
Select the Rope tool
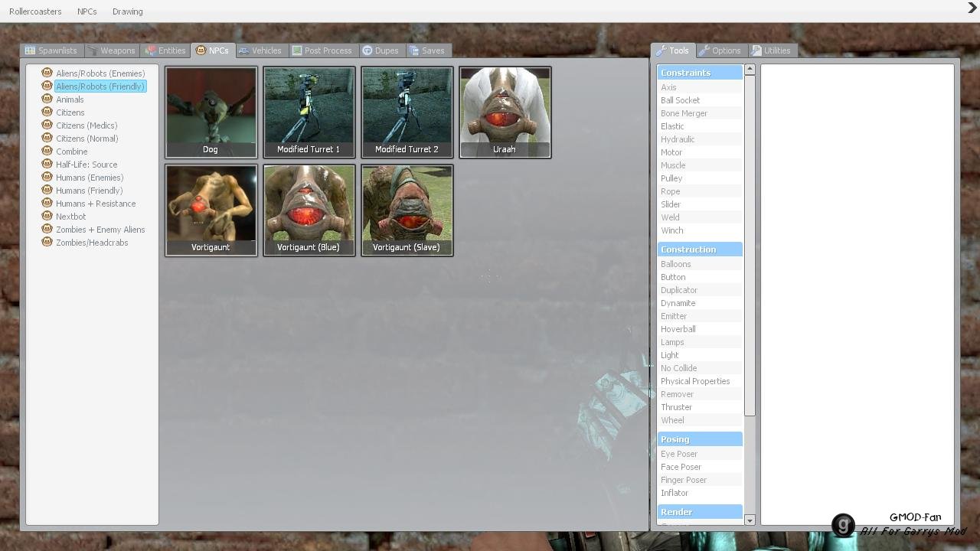coord(700,191)
